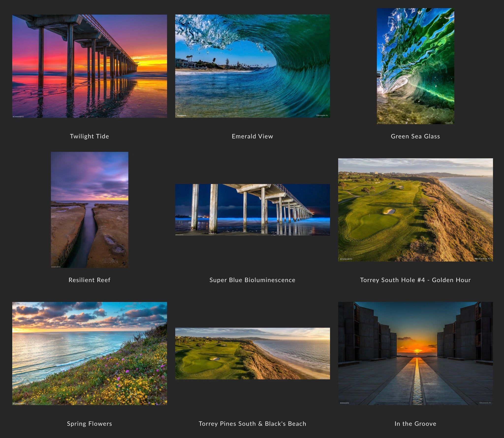Click the Spring Flowers title link
This screenshot has height=438, width=504.
tap(90, 423)
